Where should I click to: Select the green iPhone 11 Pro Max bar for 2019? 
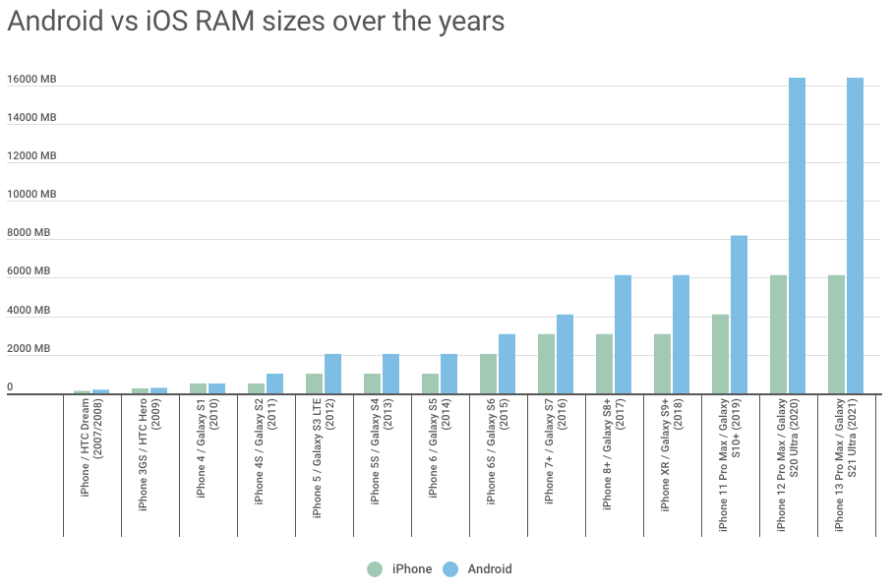[721, 354]
